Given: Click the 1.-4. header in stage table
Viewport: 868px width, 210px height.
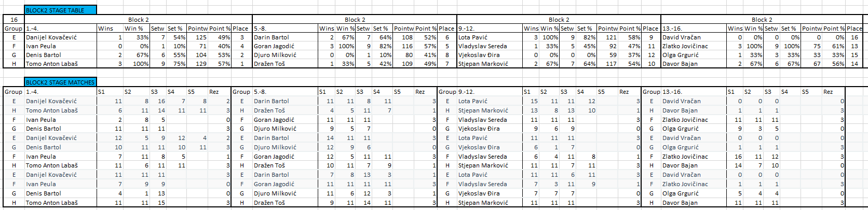Looking at the screenshot, I should (32, 29).
